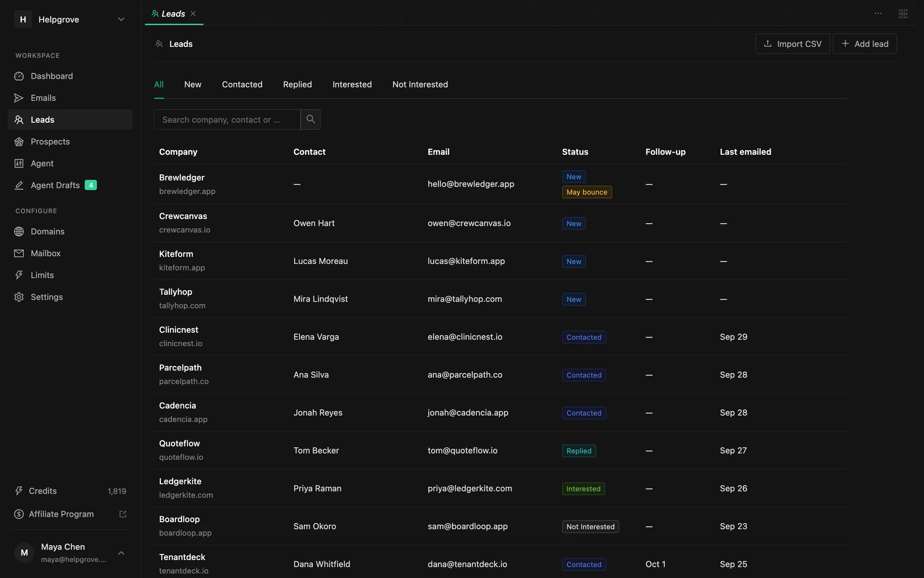Toggle the split layout icon

[x=903, y=13]
